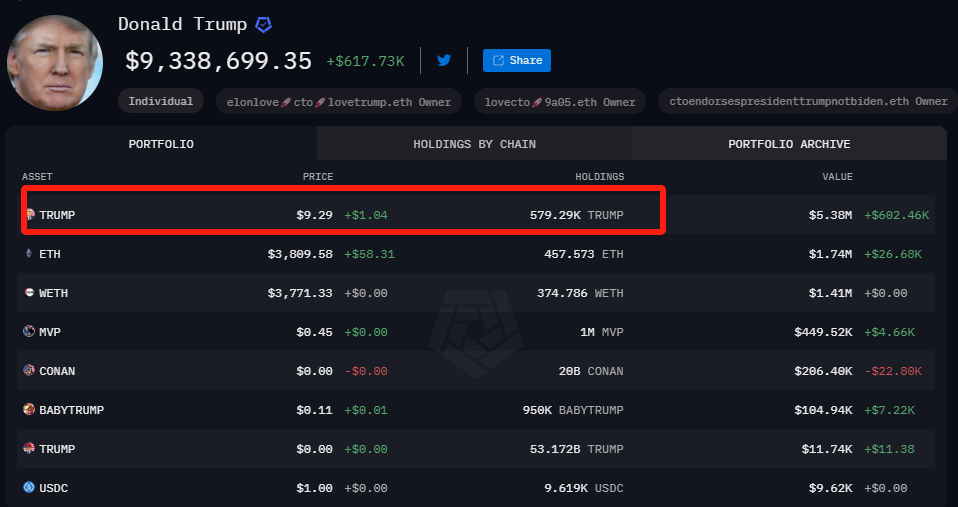Click the TRUMP token icon priced $9.29
The height and width of the screenshot is (507, 958).
30,214
